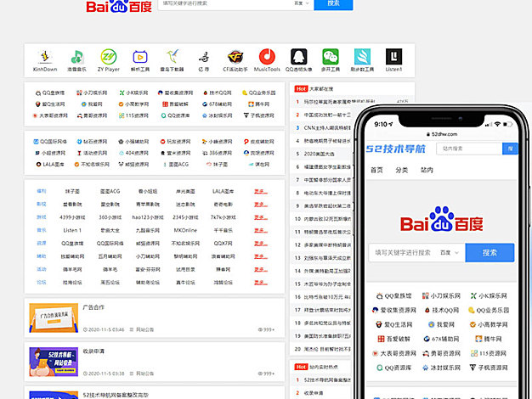Open 小强辅助网 in the desktop site list
The image size is (532, 399).
133,142
